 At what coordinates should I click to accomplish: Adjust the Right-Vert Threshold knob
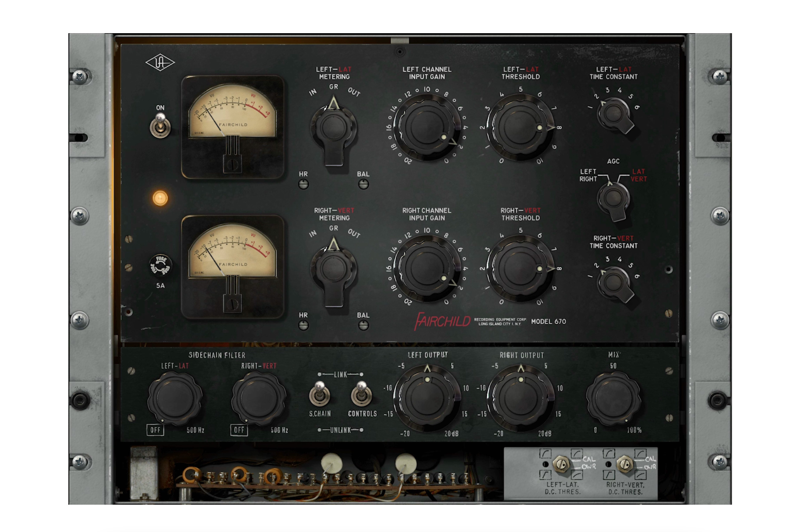tap(520, 268)
